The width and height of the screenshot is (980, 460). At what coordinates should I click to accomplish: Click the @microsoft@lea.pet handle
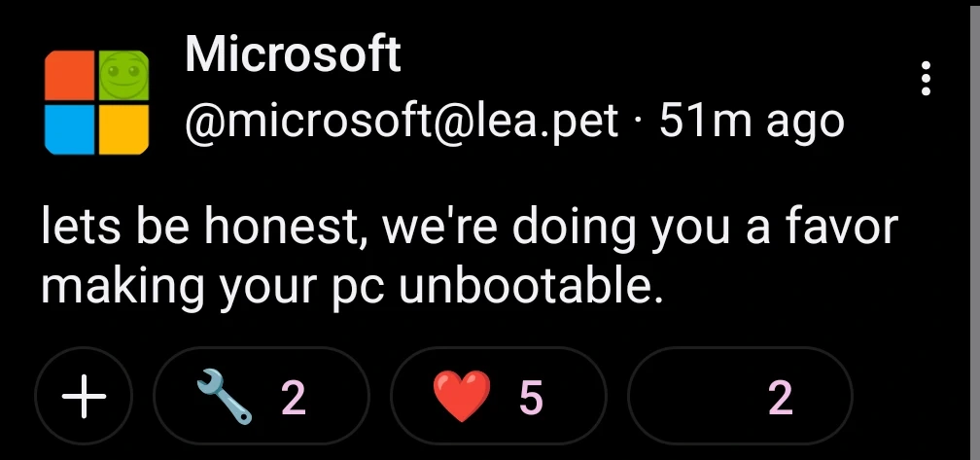(401, 122)
